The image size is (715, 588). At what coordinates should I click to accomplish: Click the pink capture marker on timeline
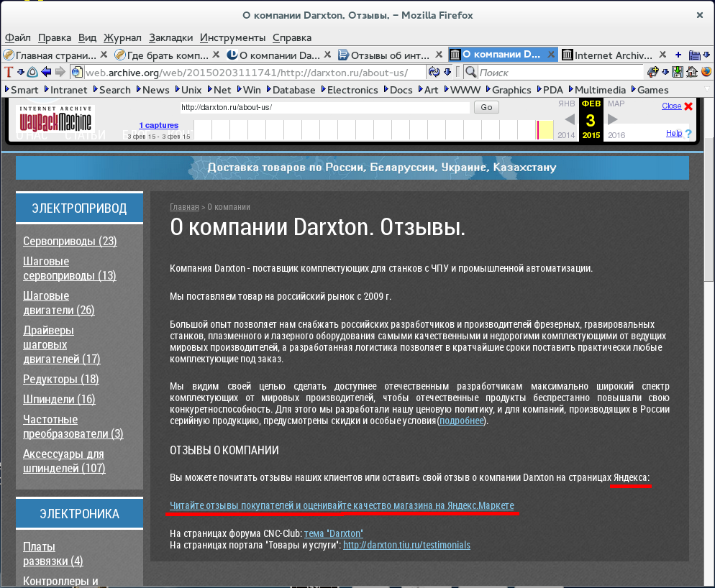(x=538, y=130)
